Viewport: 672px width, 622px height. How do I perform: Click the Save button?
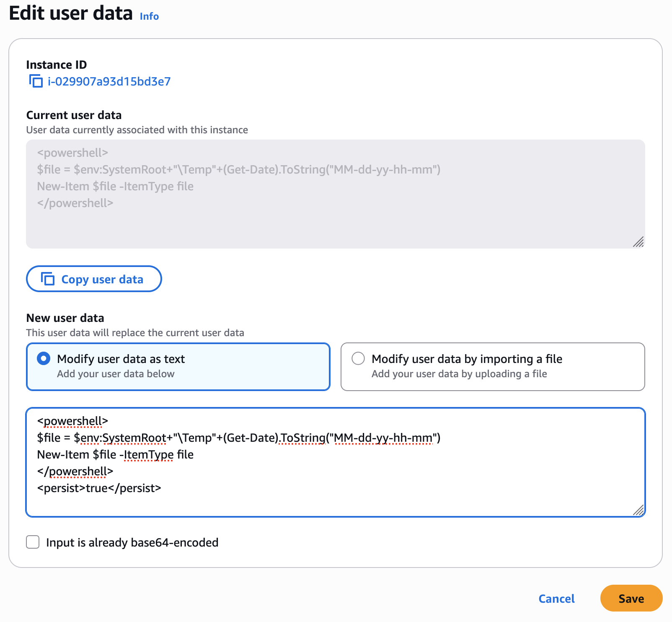tap(631, 599)
